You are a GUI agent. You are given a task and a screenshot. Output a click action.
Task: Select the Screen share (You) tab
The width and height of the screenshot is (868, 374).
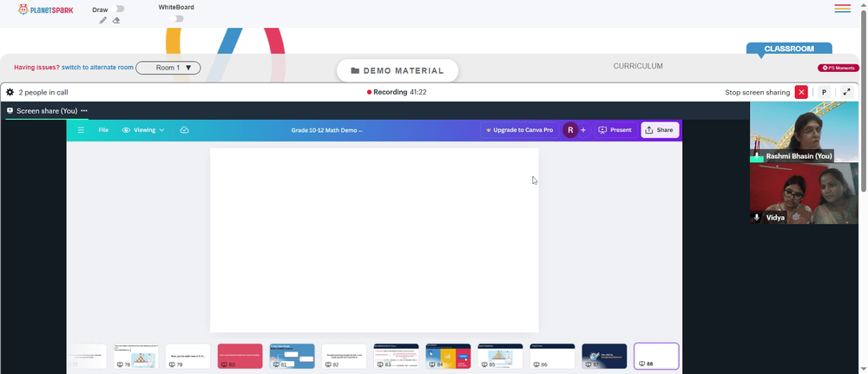(x=47, y=111)
